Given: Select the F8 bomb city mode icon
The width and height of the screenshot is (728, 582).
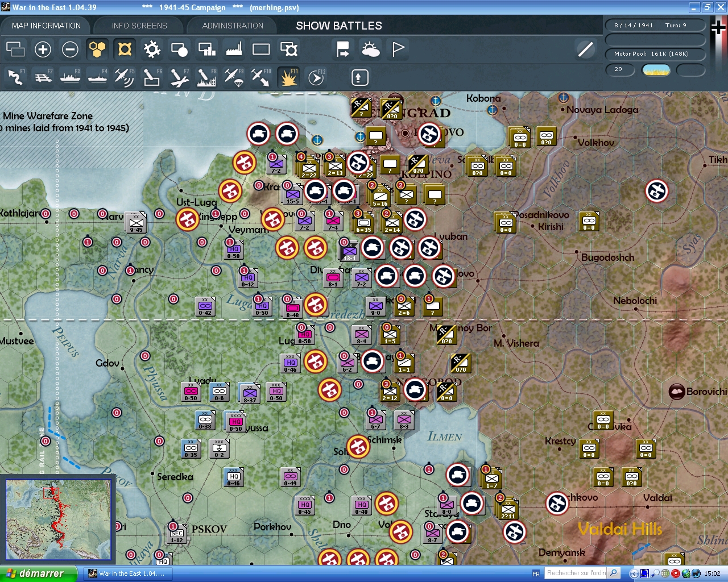Looking at the screenshot, I should click(206, 77).
